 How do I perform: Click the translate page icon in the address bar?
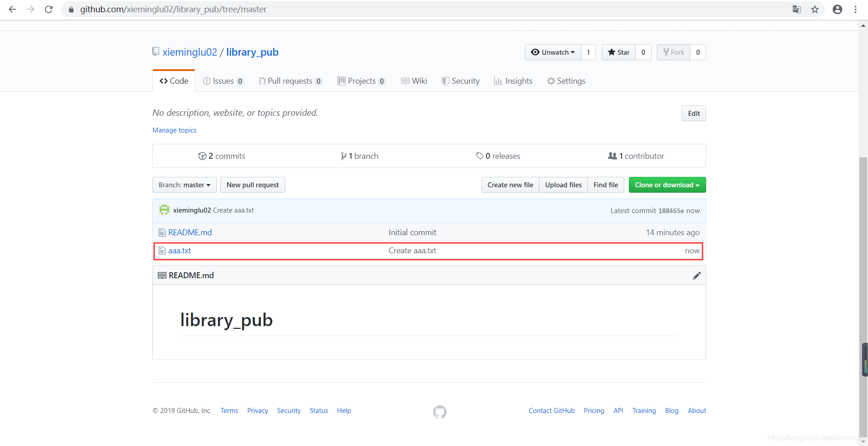tap(797, 9)
